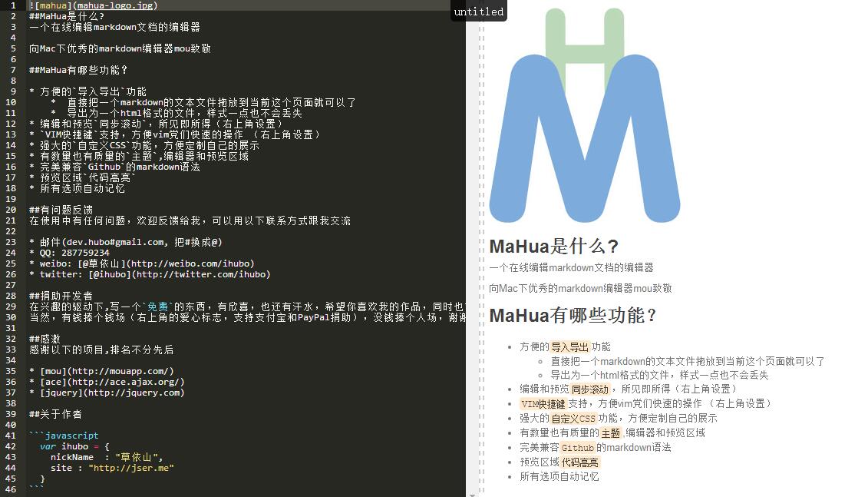Click the dashed divider between editor and preview
This screenshot has height=497, width=868.
click(481, 253)
